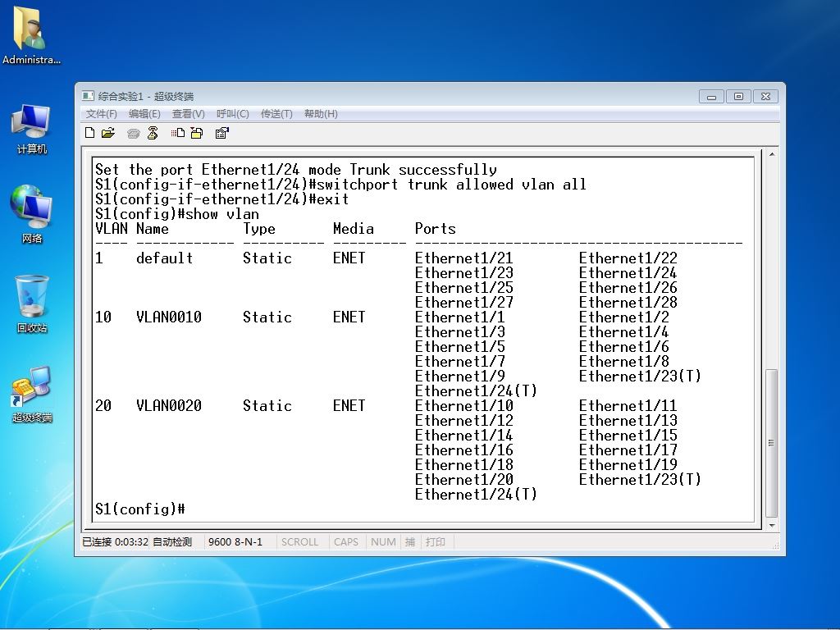Viewport: 840px width, 630px height.
Task: Click the 自动检测 status bar entry
Action: (x=172, y=541)
